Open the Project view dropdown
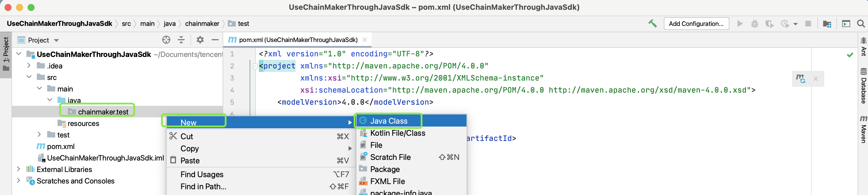Image resolution: width=868 pixels, height=195 pixels. 56,41
